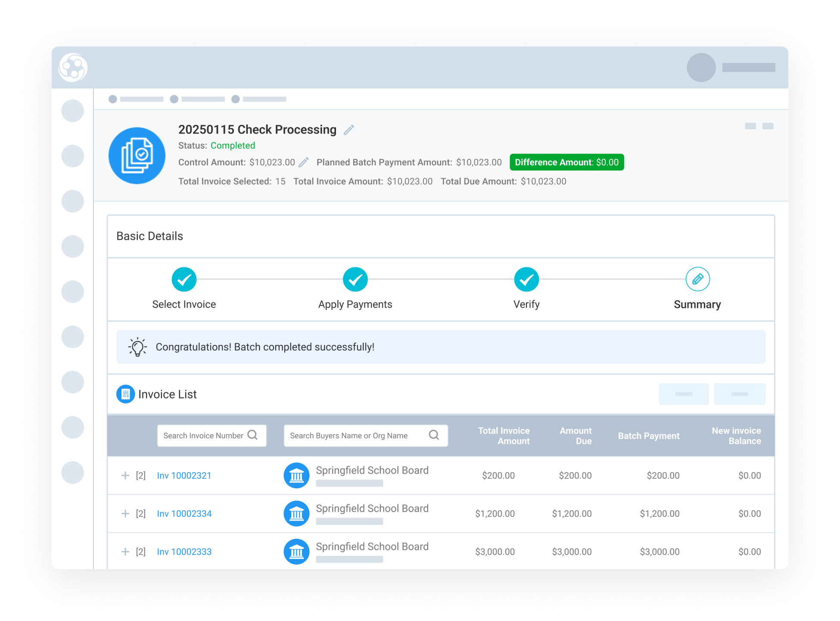Expand details for Inv 10002334
Viewport: 840px width, 621px height.
125,513
